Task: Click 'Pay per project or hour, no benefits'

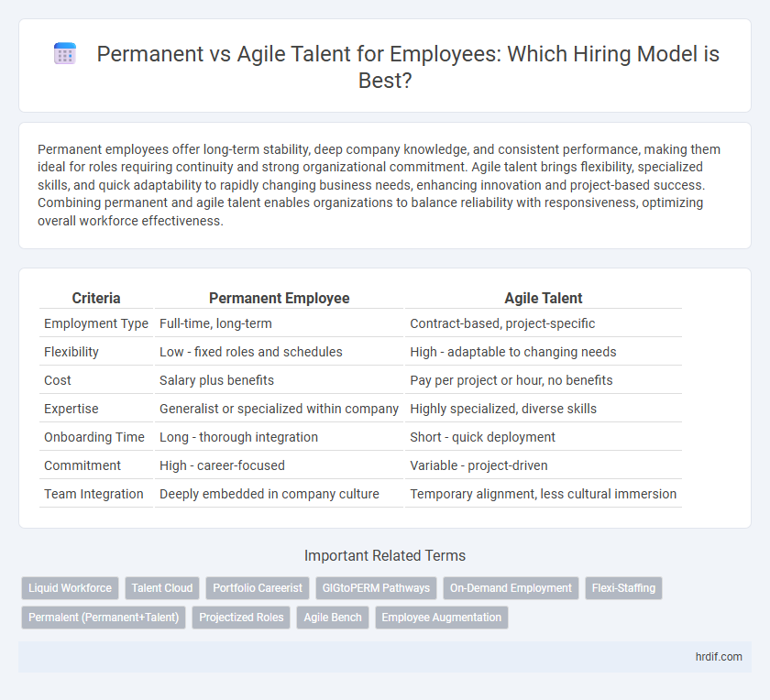Action: (x=543, y=380)
